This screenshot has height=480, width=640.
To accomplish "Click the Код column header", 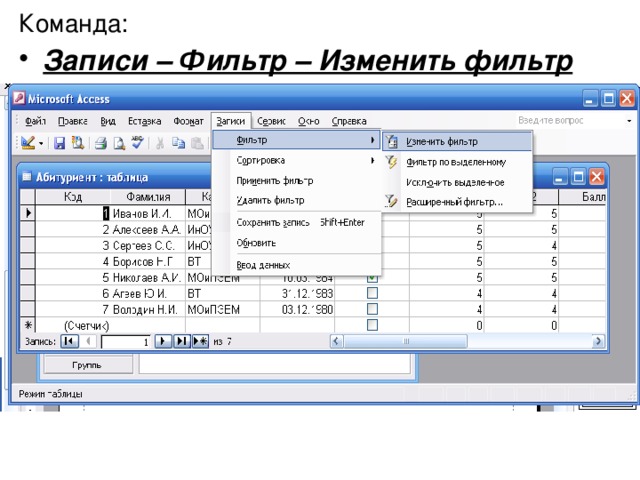I will pos(73,197).
